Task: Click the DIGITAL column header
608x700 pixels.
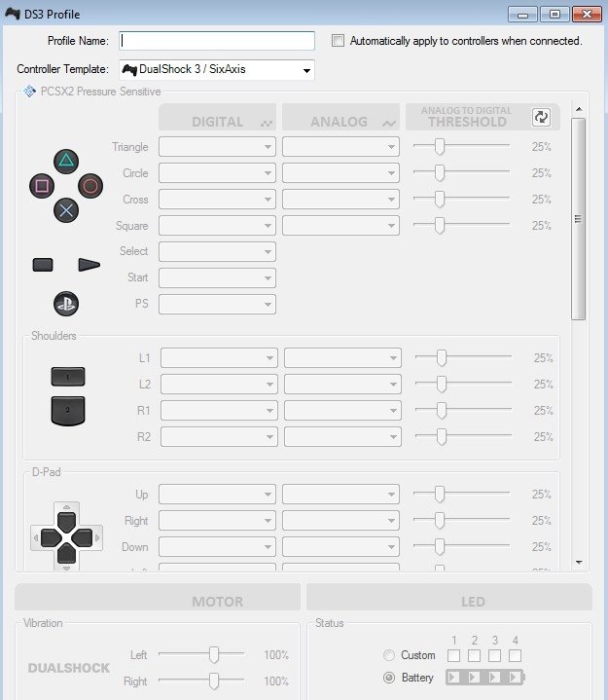Action: coord(217,117)
